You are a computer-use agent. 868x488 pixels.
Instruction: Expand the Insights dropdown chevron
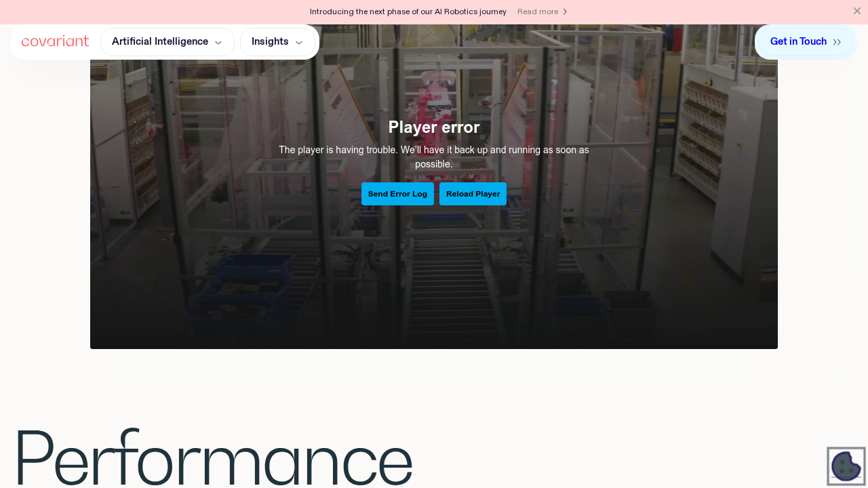point(299,43)
